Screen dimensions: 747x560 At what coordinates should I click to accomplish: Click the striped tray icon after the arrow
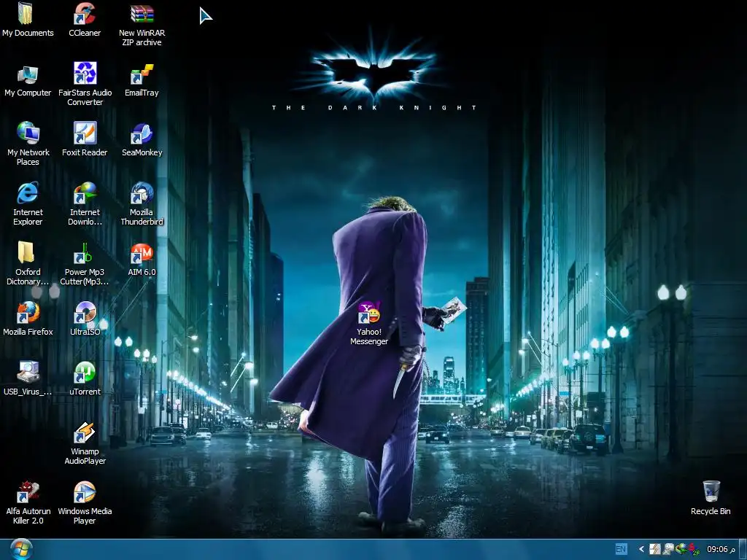pos(655,549)
